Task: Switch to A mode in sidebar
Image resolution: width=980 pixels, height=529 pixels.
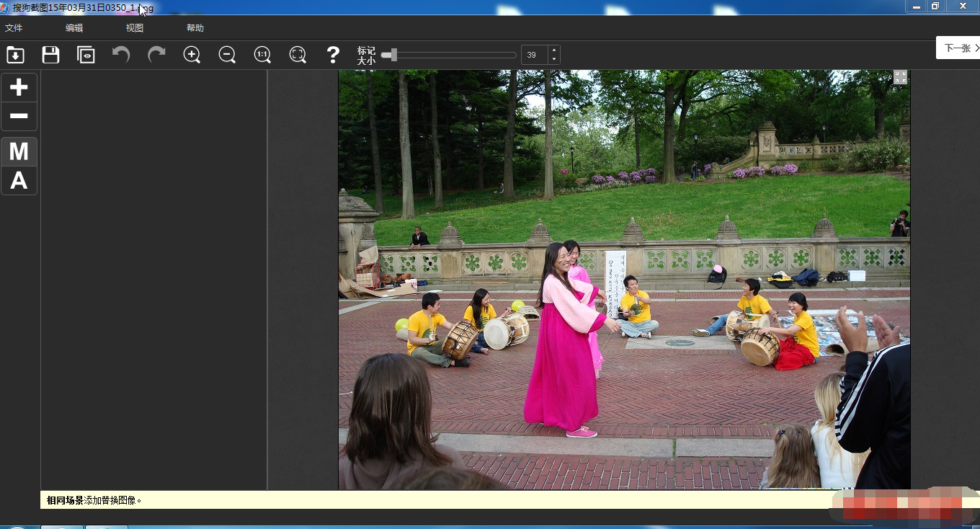Action: pos(19,181)
